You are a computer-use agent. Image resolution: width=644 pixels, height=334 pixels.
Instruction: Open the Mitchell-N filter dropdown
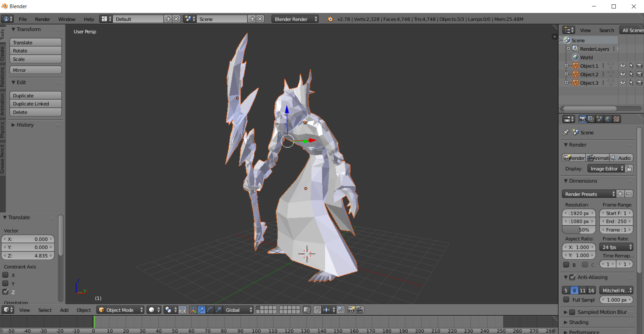(616, 290)
